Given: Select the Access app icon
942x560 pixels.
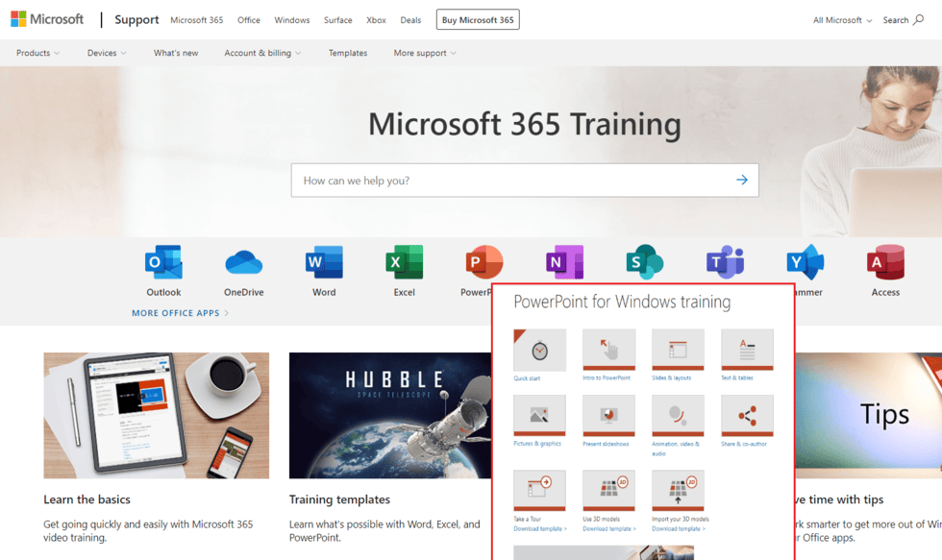Looking at the screenshot, I should [885, 262].
